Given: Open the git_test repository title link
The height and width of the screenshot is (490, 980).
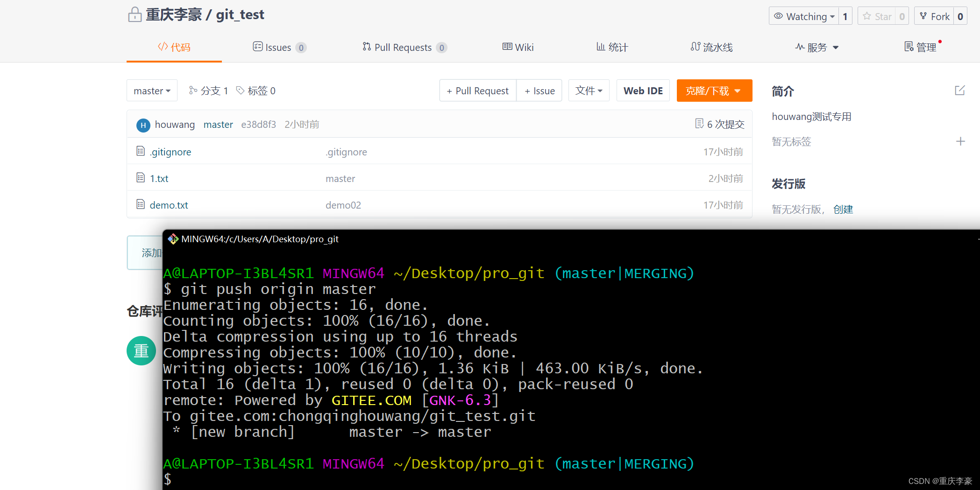Looking at the screenshot, I should click(x=240, y=14).
